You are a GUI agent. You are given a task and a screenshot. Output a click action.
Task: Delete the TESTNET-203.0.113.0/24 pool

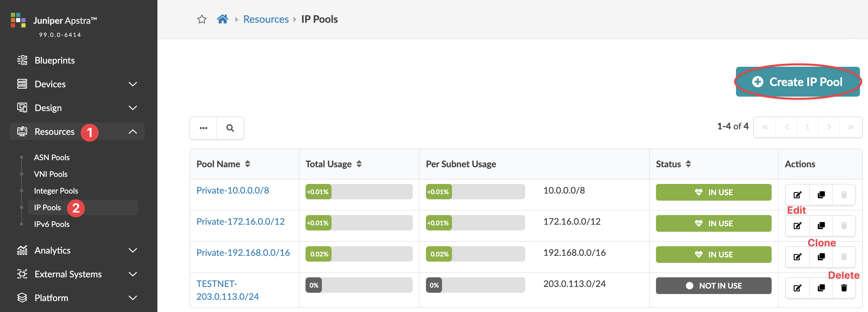[x=844, y=288]
